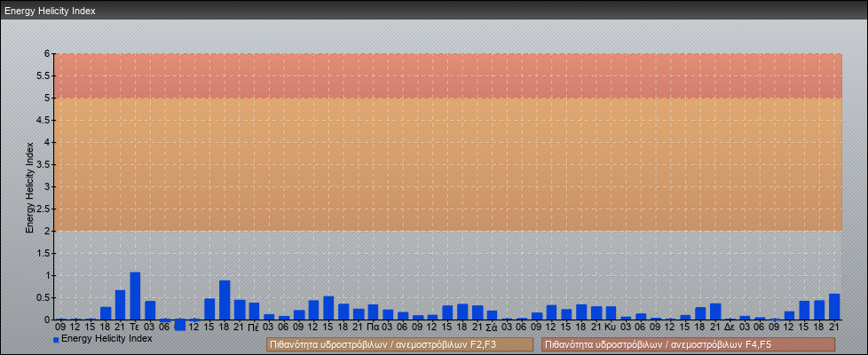Click the y-axis value 1.5
Image resolution: width=868 pixels, height=355 pixels.
coord(43,253)
